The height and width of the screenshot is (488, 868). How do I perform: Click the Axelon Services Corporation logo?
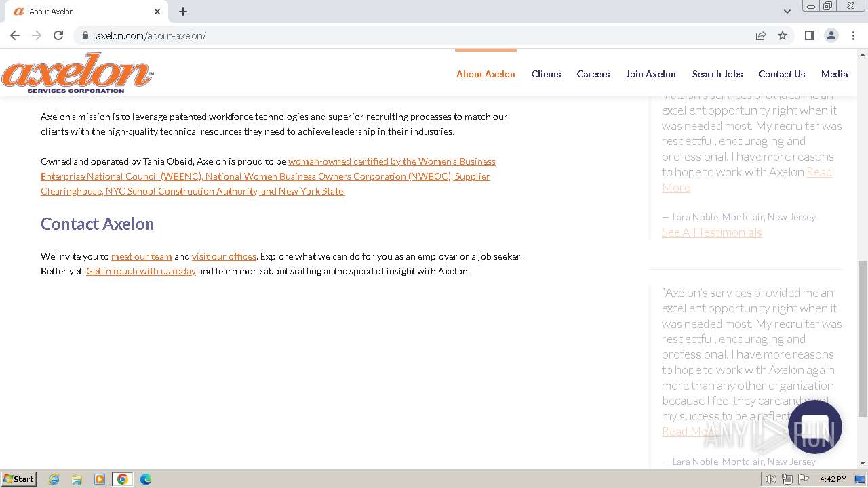click(77, 73)
